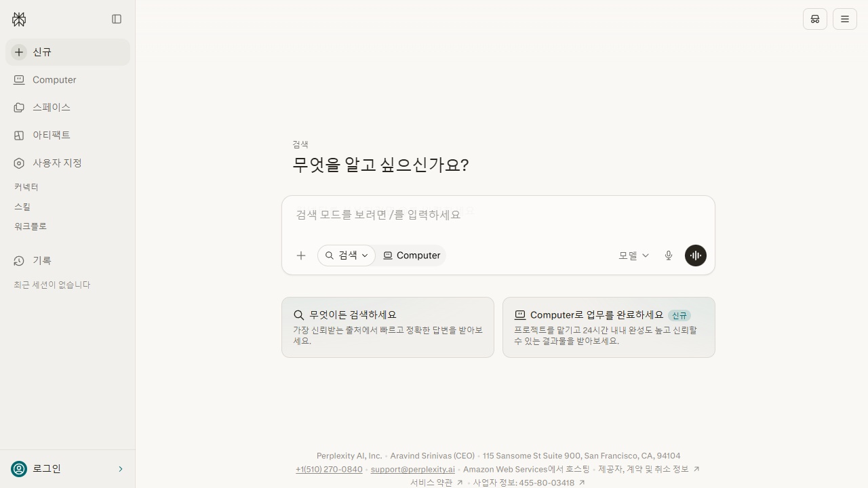
Task: Open 스페이스 in the sidebar
Action: pos(68,108)
